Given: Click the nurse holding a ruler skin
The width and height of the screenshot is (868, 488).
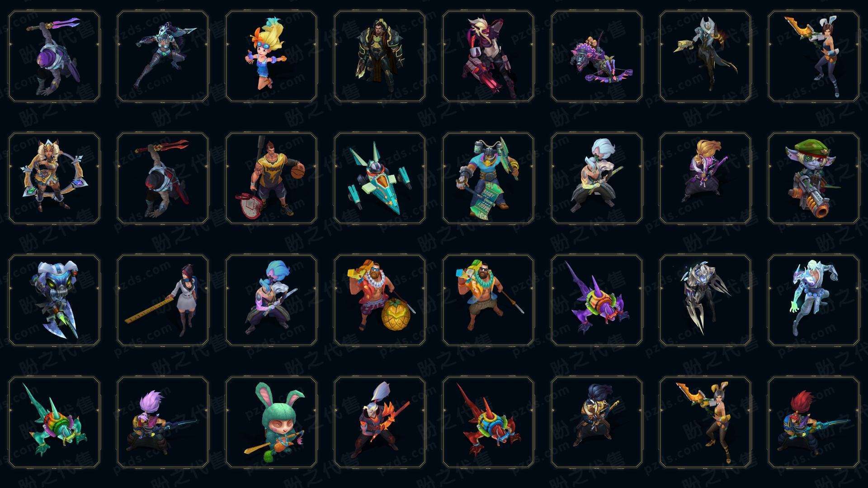Looking at the screenshot, I should (x=163, y=300).
